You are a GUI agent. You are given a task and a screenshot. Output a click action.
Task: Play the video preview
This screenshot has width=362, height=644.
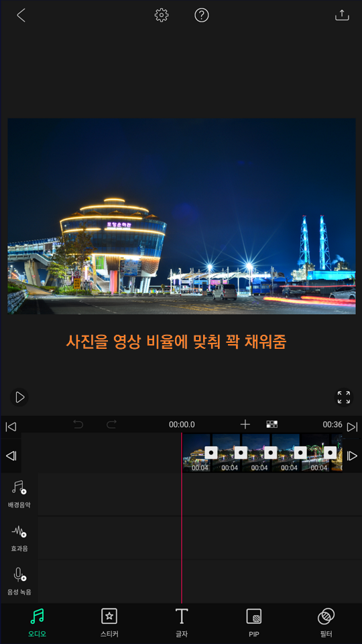coord(19,397)
